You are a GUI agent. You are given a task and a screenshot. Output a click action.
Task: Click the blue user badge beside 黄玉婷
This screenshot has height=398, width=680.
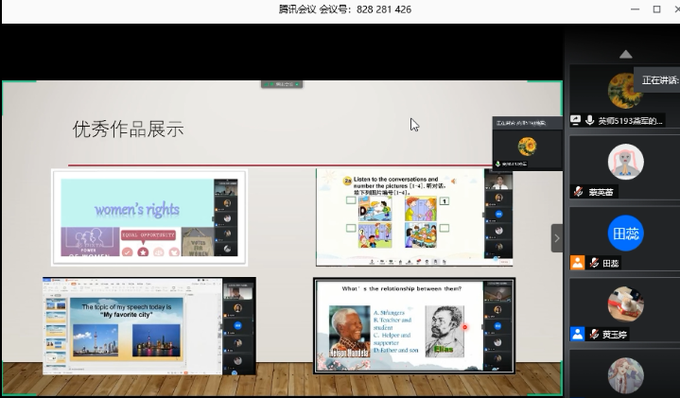point(577,334)
